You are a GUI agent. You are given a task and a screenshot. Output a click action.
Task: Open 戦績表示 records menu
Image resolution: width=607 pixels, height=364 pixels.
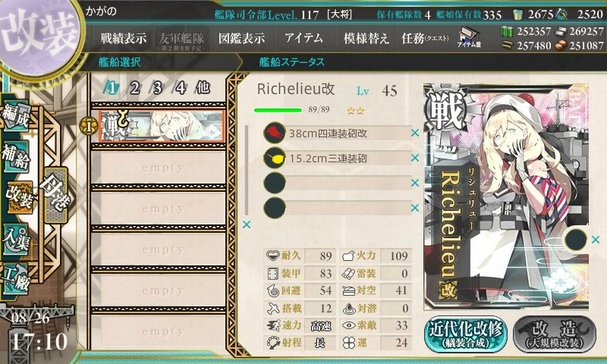coord(124,38)
